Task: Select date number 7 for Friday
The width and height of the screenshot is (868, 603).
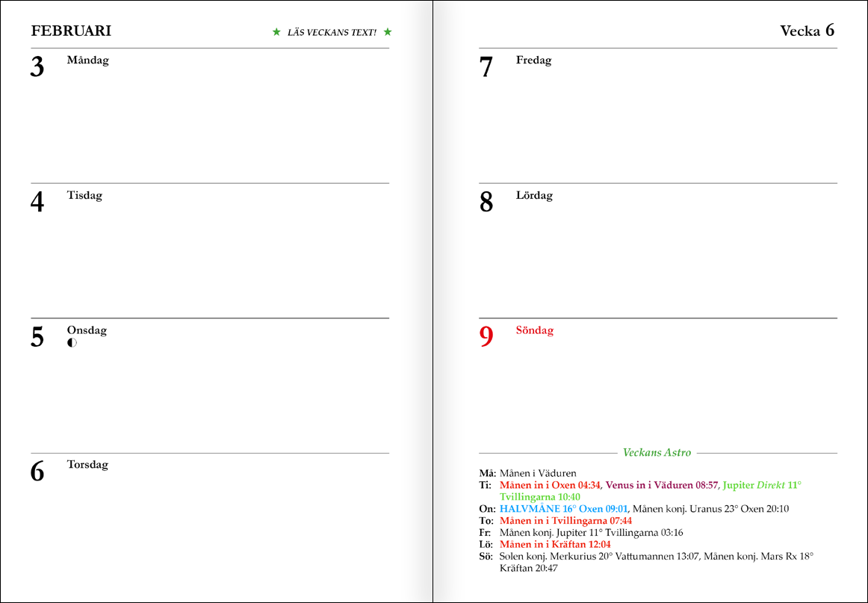Action: click(x=486, y=67)
